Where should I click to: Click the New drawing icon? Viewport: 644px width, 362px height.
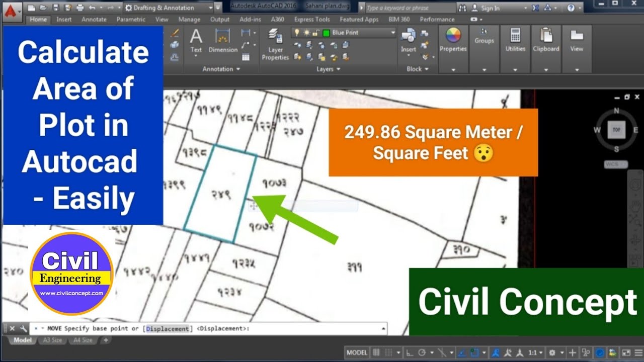[32, 8]
